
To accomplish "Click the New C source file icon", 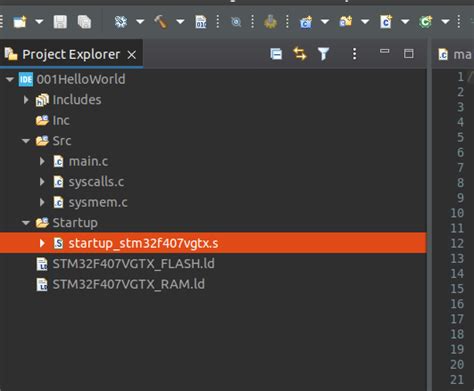I will tap(386, 22).
